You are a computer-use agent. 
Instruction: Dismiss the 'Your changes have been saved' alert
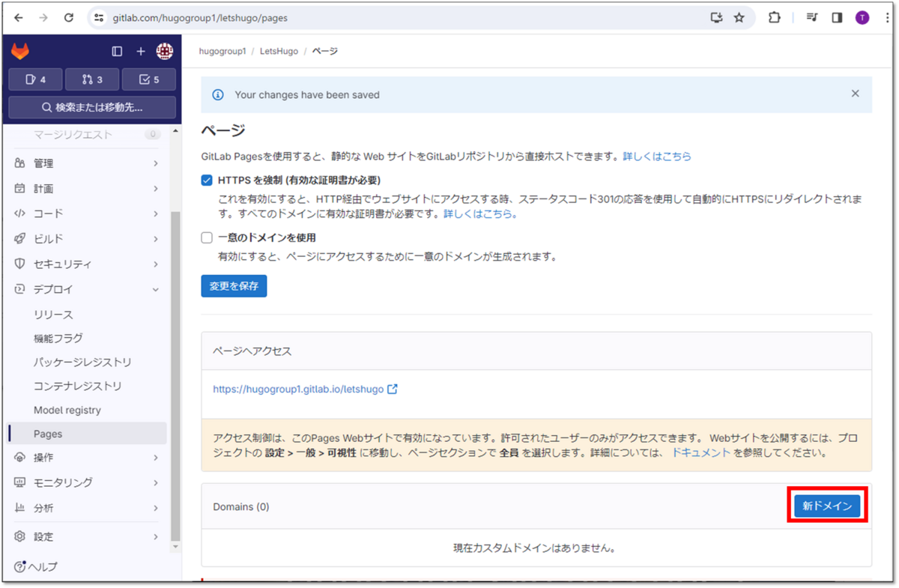856,94
